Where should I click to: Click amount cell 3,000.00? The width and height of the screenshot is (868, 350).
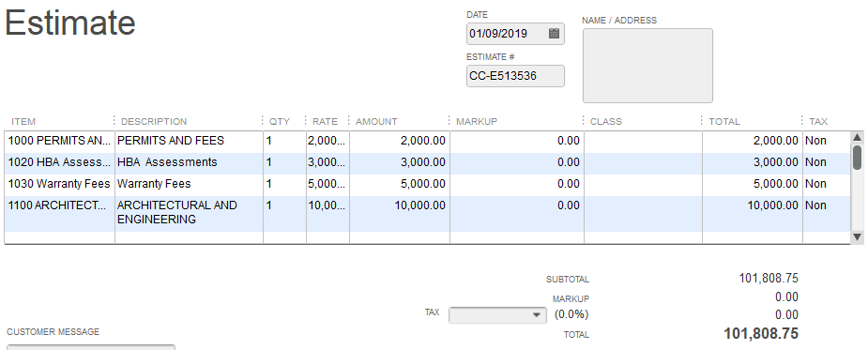click(x=400, y=162)
